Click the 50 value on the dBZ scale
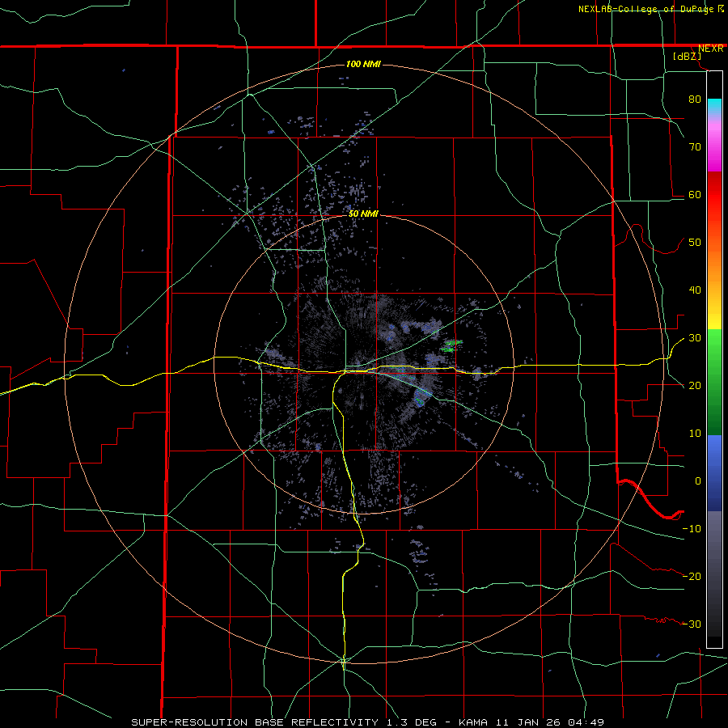This screenshot has height=728, width=728. pos(695,243)
